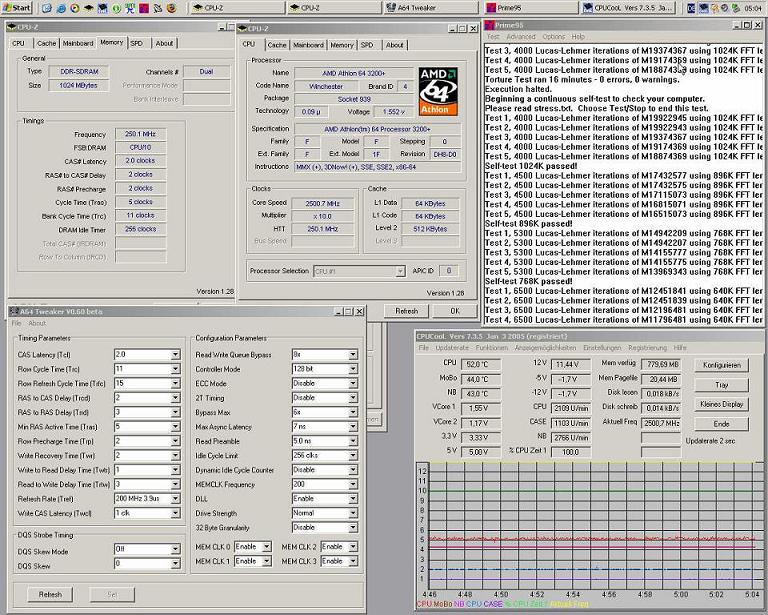Open the Windows Start menu
Screen dimensions: 768x615
click(x=16, y=8)
